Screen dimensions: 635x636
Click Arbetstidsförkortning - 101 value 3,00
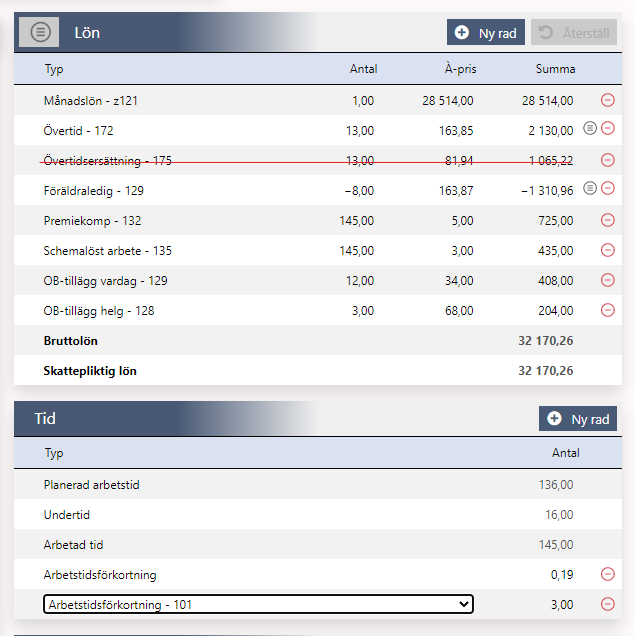tap(562, 604)
